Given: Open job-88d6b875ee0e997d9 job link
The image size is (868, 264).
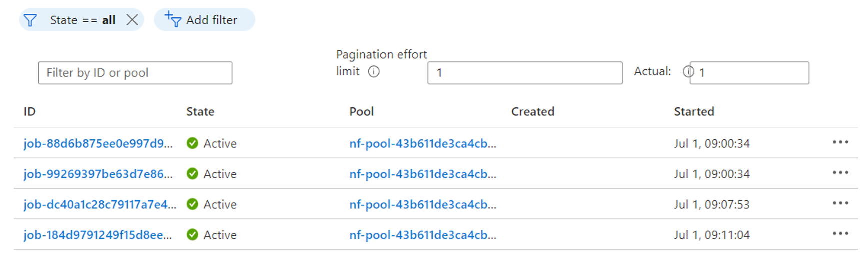Looking at the screenshot, I should click(98, 143).
